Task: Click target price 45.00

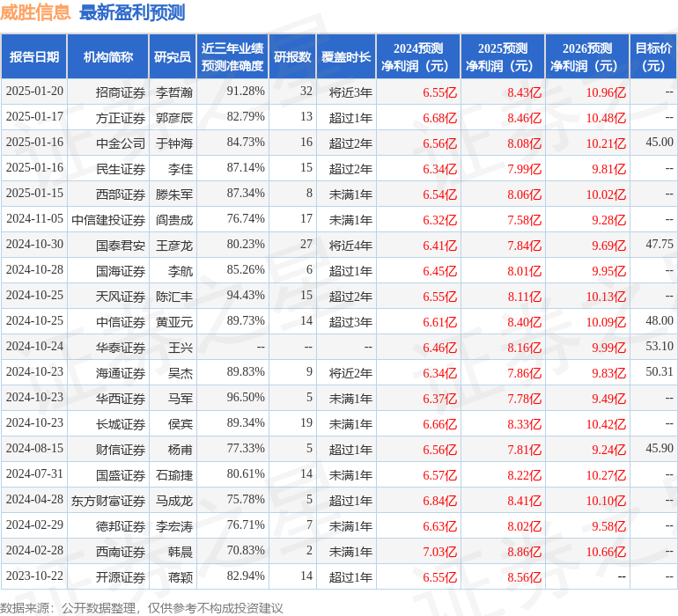Action: coord(660,142)
